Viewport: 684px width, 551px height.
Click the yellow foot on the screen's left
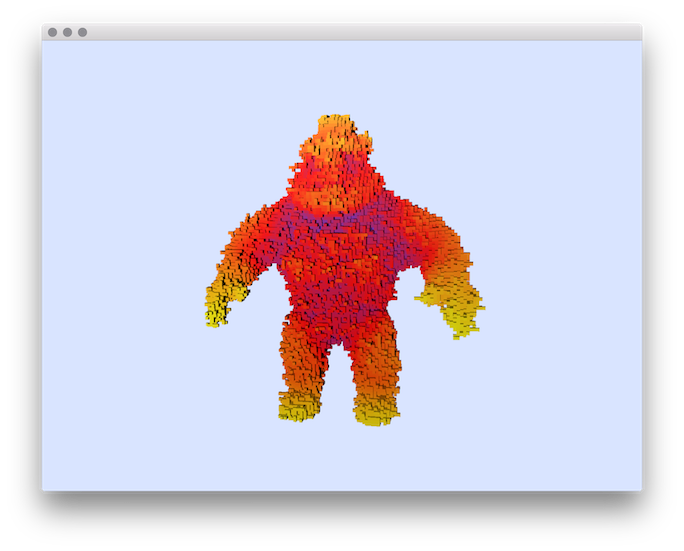coord(298,407)
